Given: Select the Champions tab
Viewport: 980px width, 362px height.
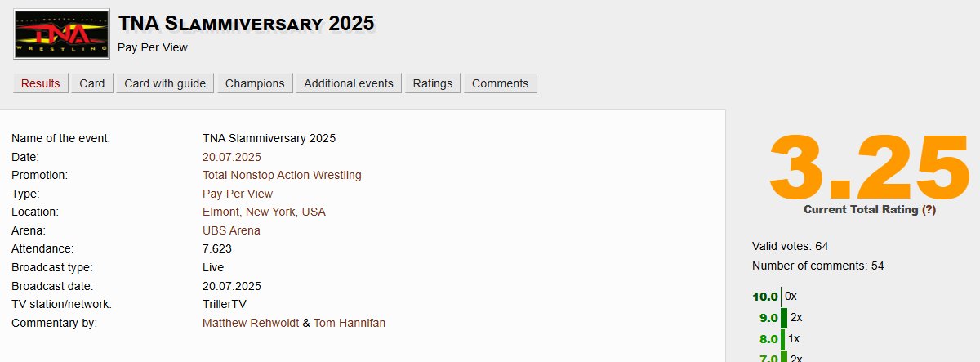Looking at the screenshot, I should (255, 83).
